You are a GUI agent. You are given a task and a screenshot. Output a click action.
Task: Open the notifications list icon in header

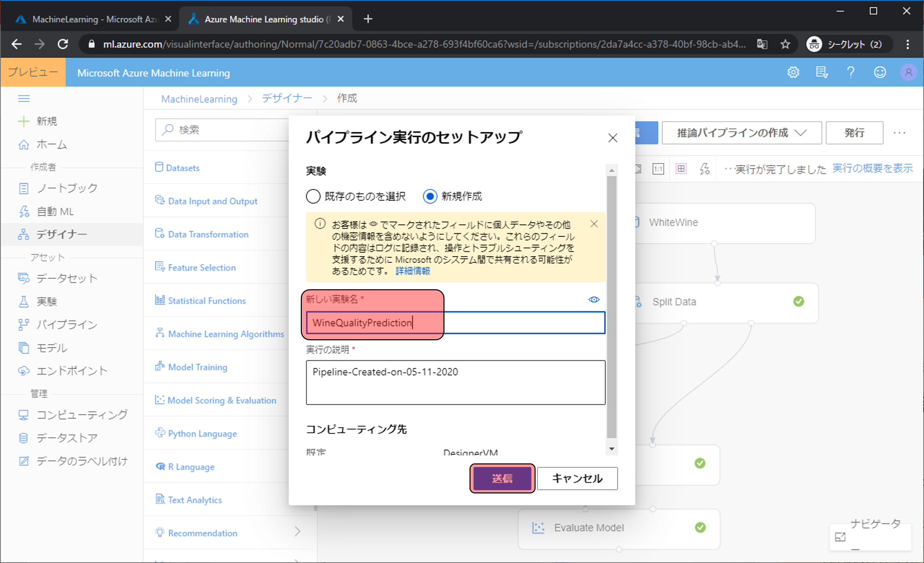pyautogui.click(x=821, y=73)
